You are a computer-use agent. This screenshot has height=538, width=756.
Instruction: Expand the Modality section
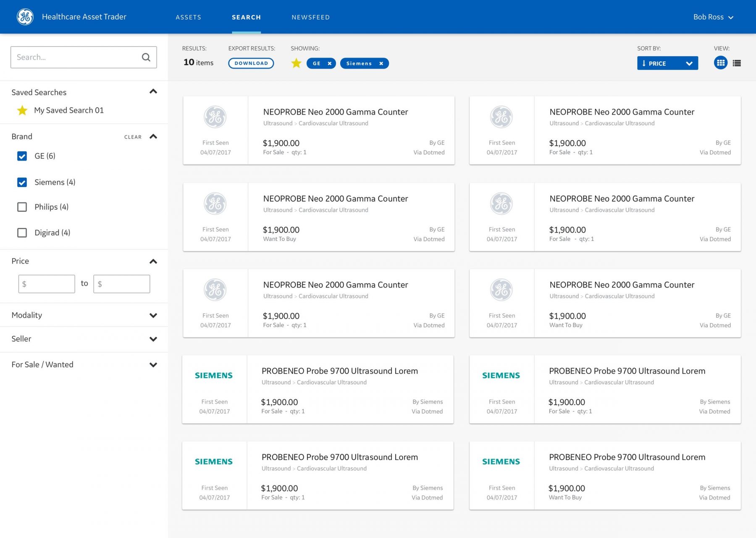tap(153, 315)
